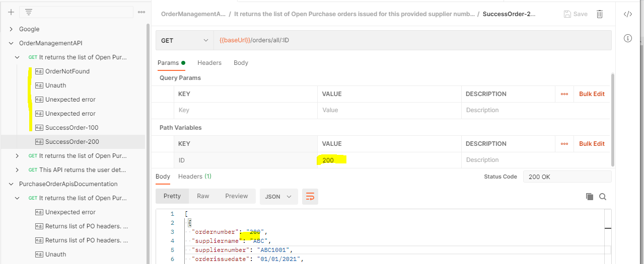
Task: Select Raw view mode
Action: point(203,196)
